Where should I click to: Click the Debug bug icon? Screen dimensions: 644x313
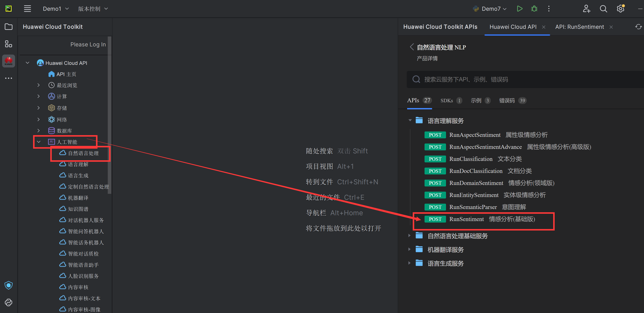[534, 9]
